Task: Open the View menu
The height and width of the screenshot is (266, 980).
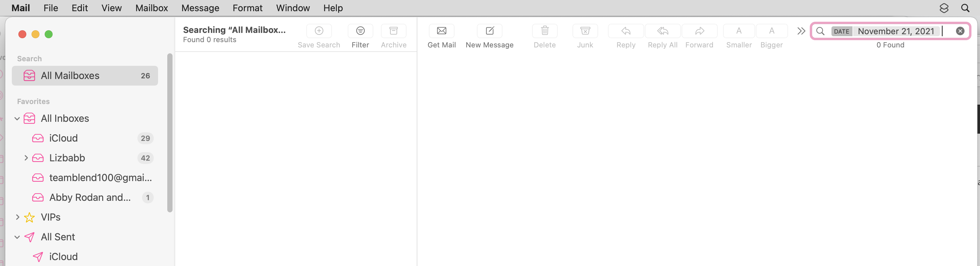Action: [x=111, y=8]
